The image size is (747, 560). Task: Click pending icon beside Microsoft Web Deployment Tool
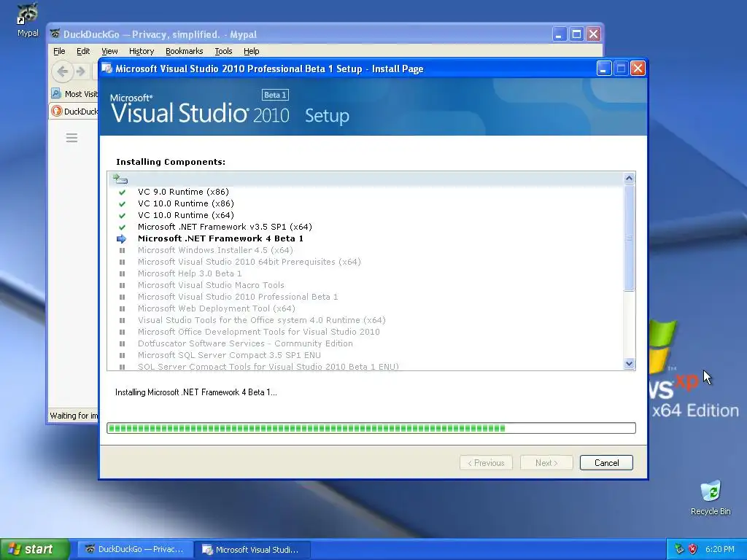[x=123, y=308]
